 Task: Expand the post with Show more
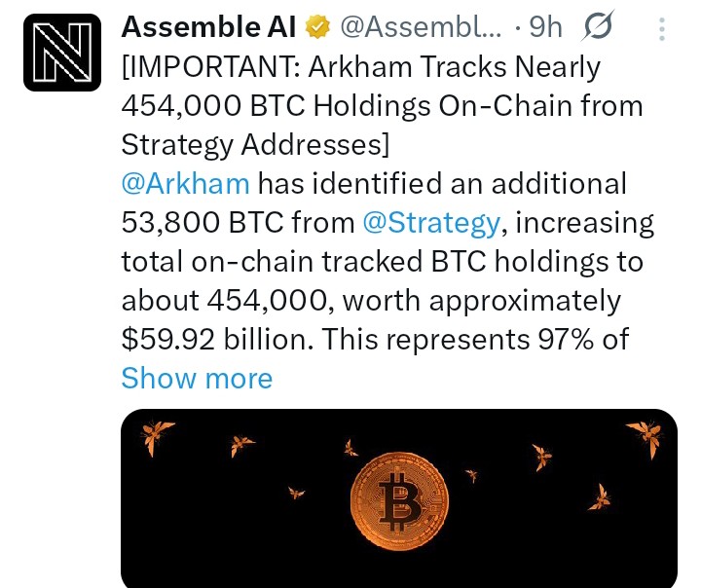coord(197,378)
